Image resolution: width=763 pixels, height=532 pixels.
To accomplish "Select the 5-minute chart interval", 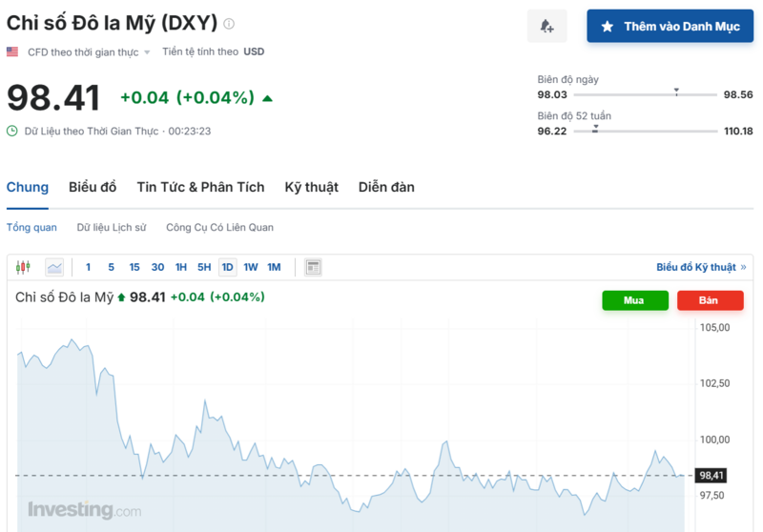I will tap(111, 267).
